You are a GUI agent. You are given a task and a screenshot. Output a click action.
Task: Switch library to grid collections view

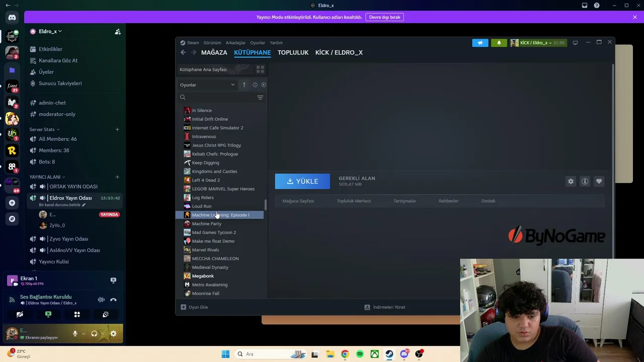pyautogui.click(x=260, y=69)
